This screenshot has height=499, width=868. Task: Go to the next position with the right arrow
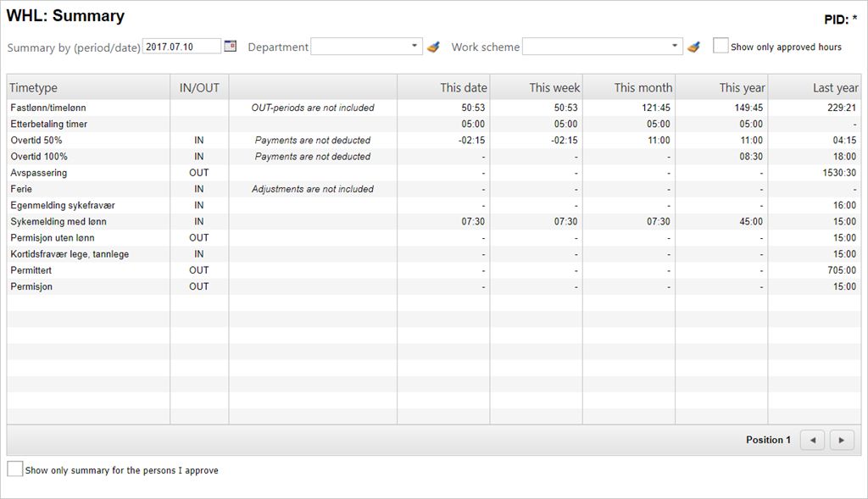841,440
